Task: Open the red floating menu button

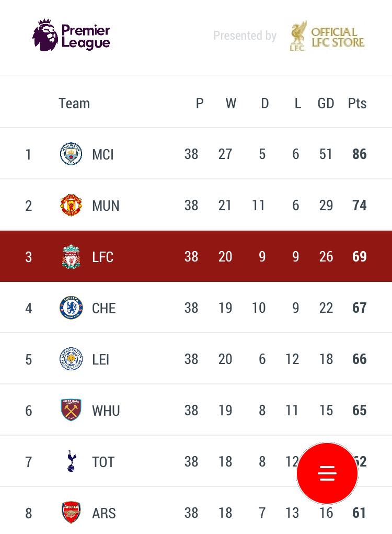Action: point(327,473)
